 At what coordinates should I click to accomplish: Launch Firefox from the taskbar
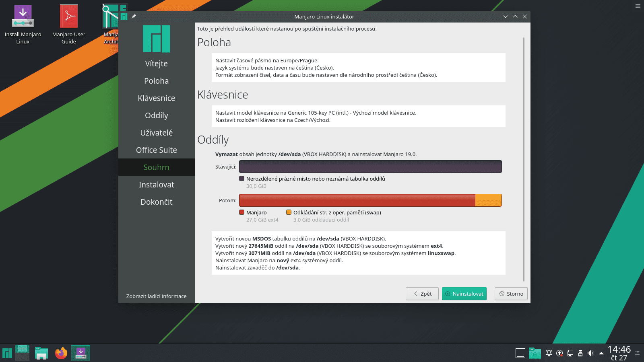(61, 353)
